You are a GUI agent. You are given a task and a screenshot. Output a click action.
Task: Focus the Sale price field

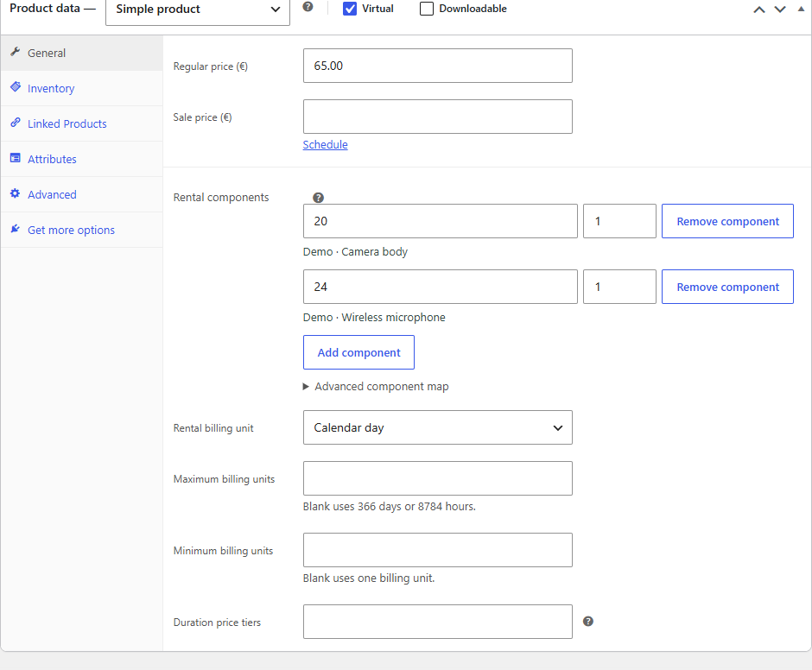coord(438,117)
